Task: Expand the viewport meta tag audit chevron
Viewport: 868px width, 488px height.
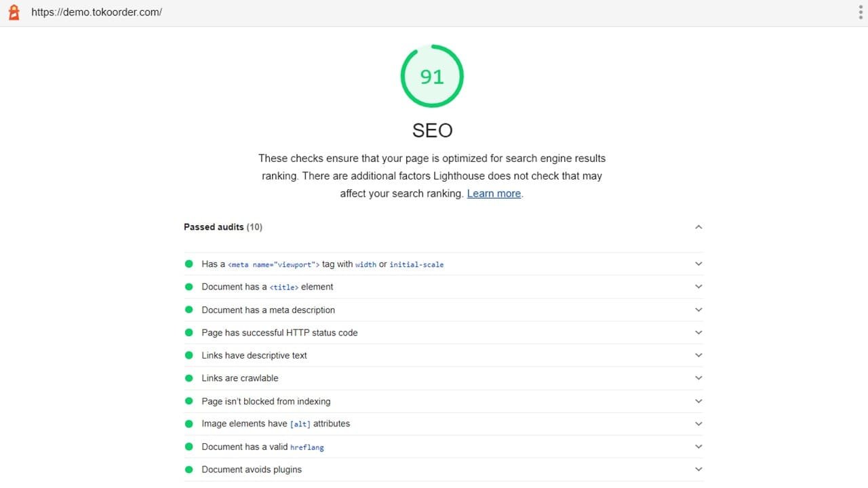Action: point(698,264)
